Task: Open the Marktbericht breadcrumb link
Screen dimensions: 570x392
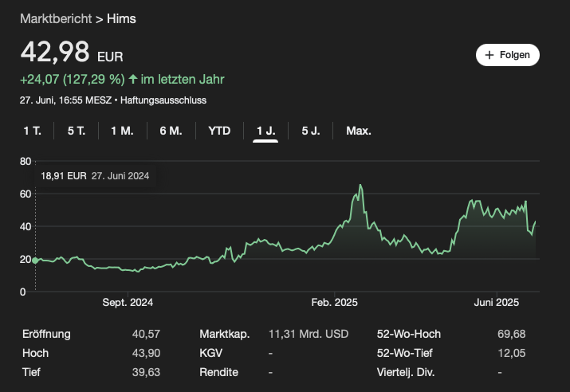Action: (56, 19)
